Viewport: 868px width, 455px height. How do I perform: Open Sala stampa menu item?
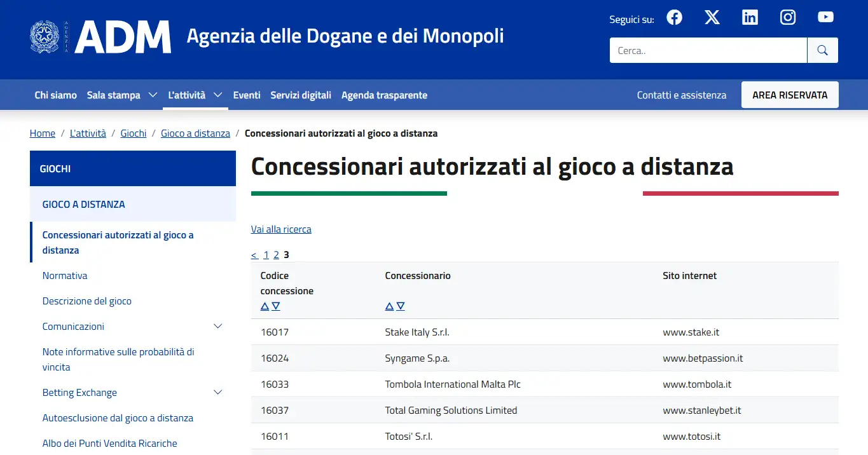pos(114,95)
